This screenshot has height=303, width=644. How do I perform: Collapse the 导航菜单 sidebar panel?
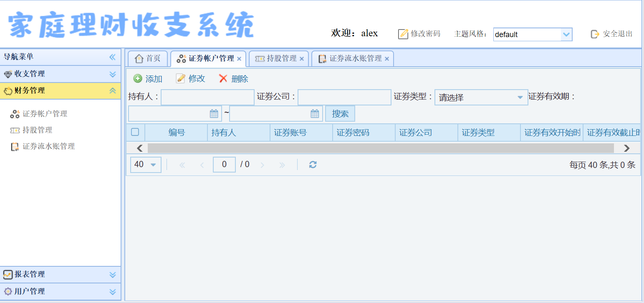[112, 57]
